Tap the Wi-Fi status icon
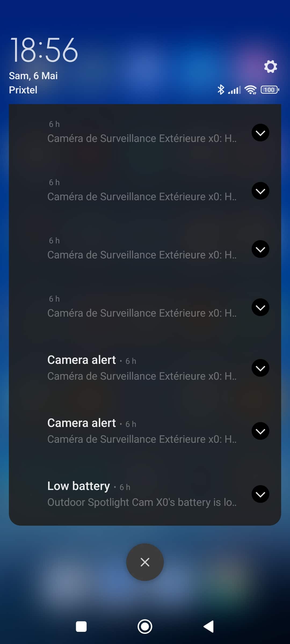This screenshot has height=644, width=290. click(251, 90)
